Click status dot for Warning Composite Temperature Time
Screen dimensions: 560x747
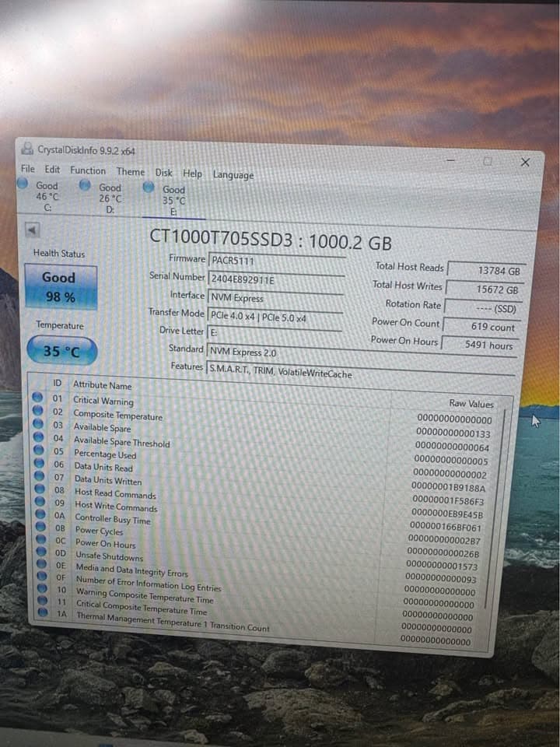tap(43, 588)
